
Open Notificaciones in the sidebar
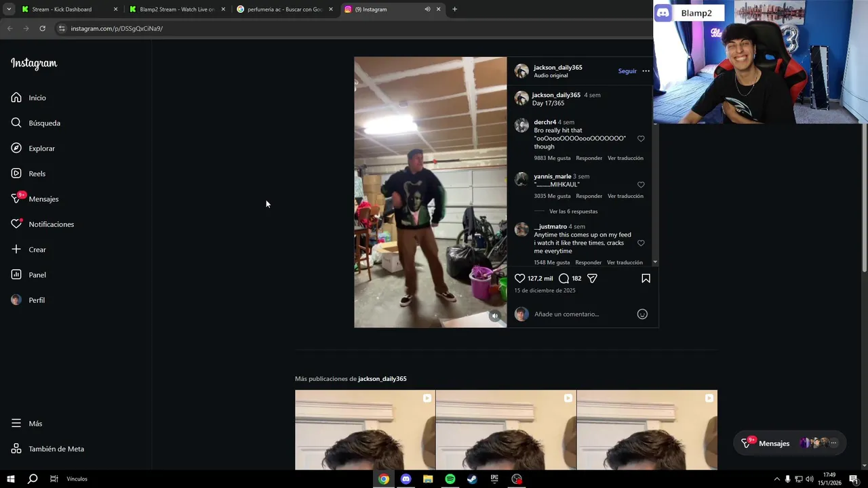[x=42, y=224]
